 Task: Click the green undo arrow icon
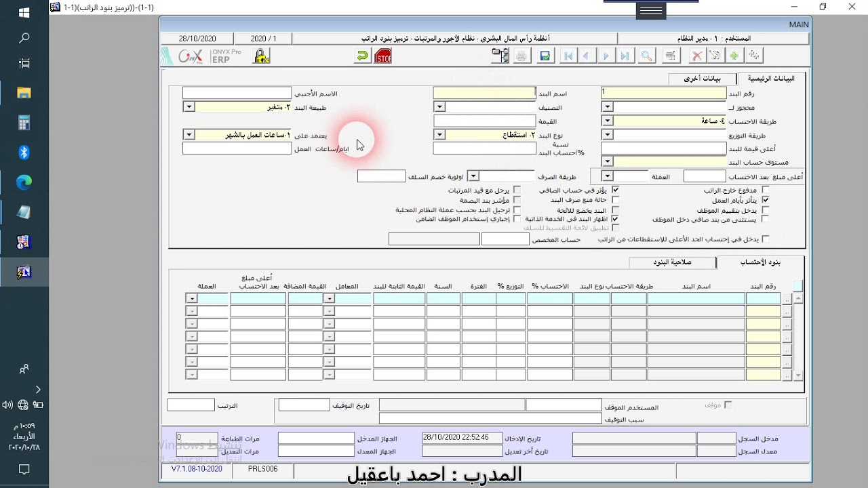click(x=363, y=56)
